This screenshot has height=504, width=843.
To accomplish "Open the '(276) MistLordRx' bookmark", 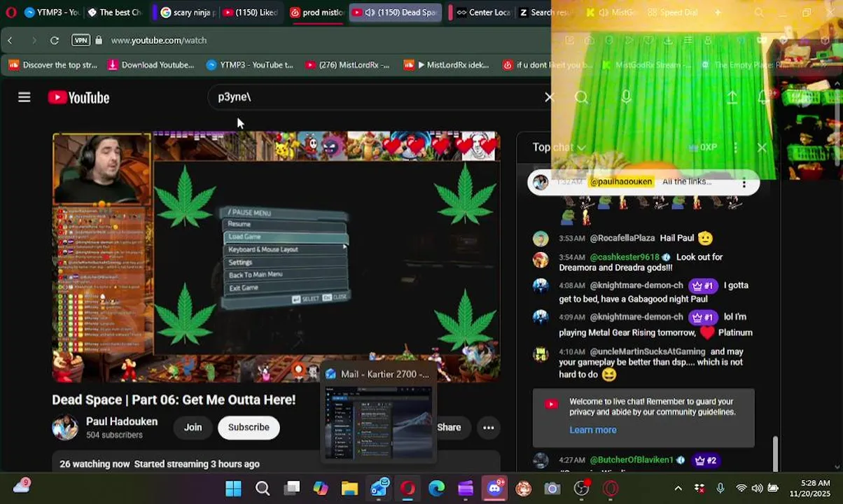I will (347, 65).
